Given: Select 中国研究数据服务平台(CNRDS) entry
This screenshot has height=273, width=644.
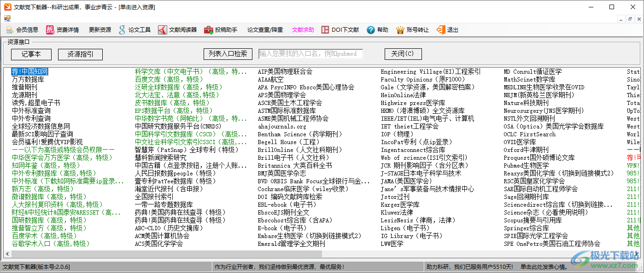Looking at the screenshot, I should [x=178, y=127].
